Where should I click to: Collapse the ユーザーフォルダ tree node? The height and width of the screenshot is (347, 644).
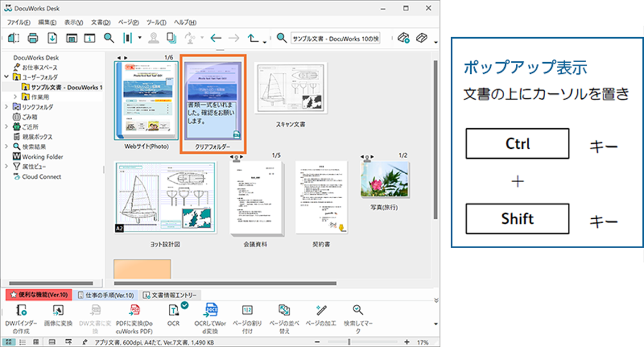click(x=7, y=77)
